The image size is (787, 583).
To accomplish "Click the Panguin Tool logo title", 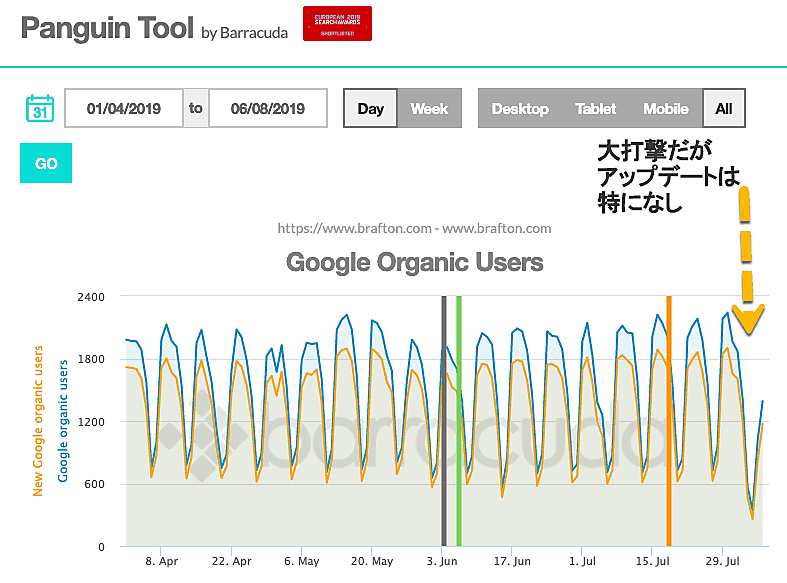I will (107, 28).
